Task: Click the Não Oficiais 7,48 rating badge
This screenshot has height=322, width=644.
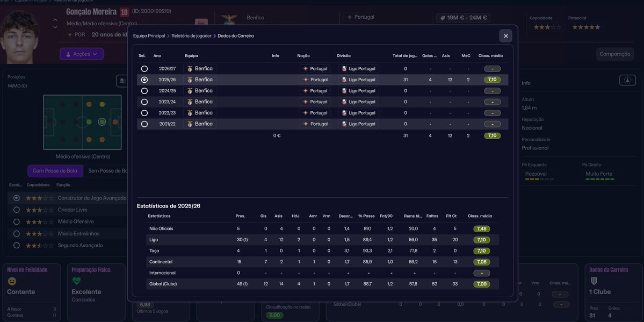Action: click(481, 228)
